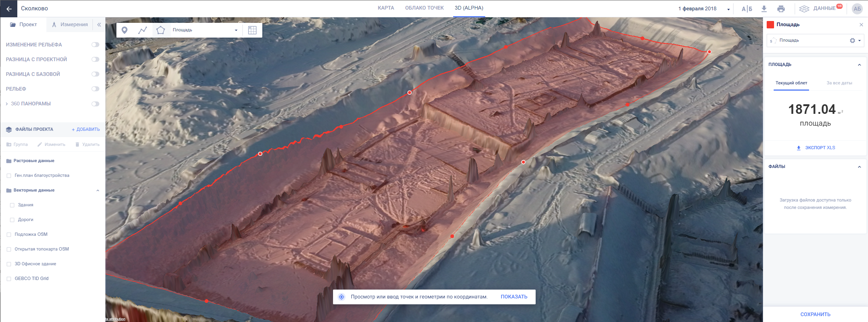Turn on the РЕЛЬЕФ toggle
Screen dimensions: 868x322
click(x=95, y=89)
